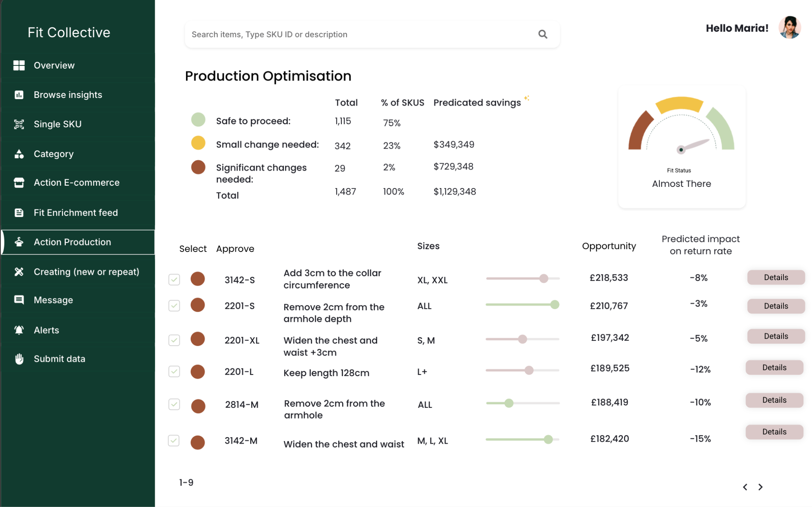
Task: Toggle the checkbox for SKU 2201-XL
Action: pos(174,340)
